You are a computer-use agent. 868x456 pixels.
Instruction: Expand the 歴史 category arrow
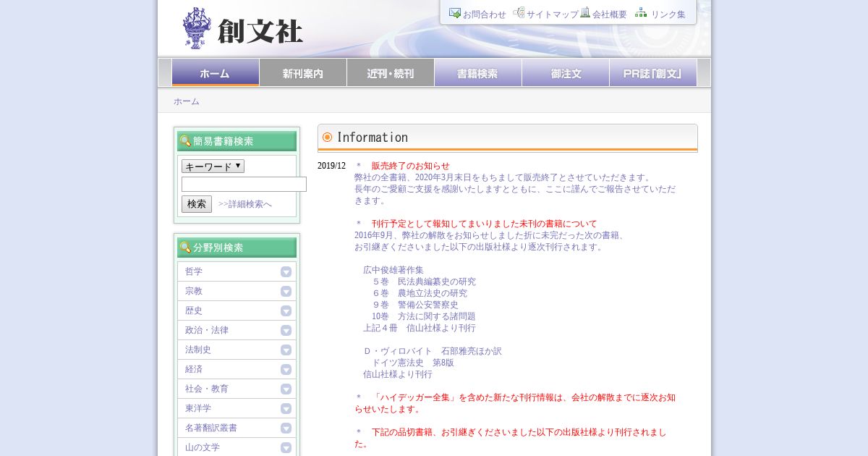[x=286, y=311]
